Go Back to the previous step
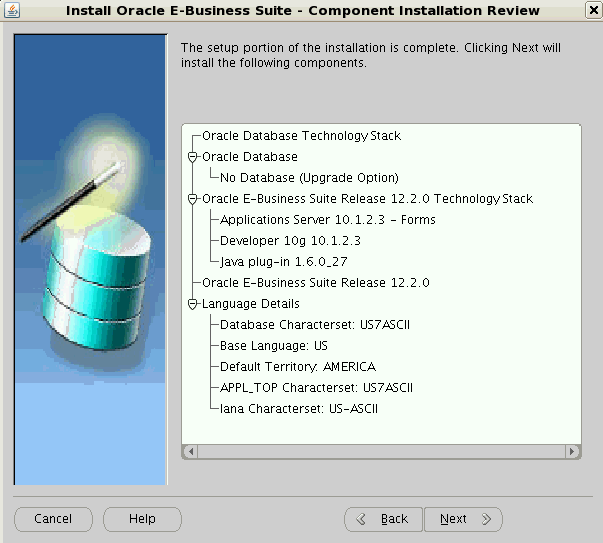Screen dimensions: 603x543 383,519
